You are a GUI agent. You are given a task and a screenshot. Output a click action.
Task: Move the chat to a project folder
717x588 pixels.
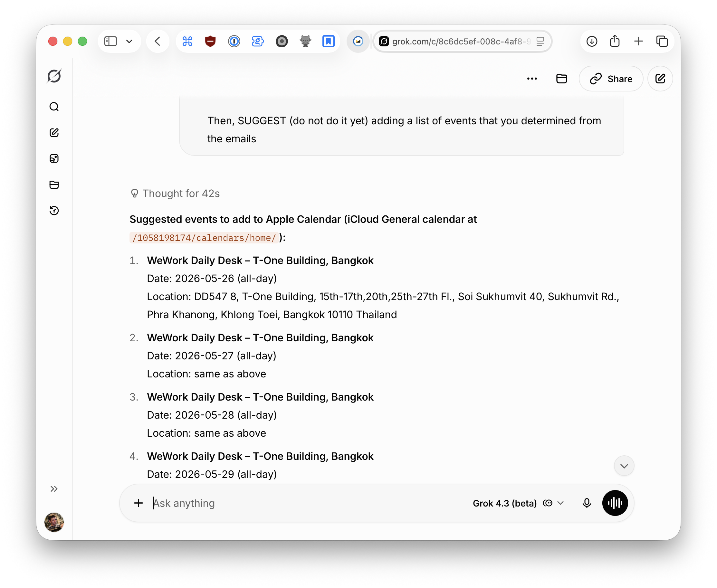[x=561, y=79]
